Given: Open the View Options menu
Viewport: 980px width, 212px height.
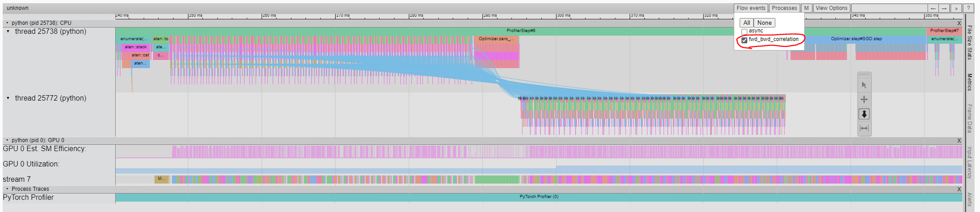Looking at the screenshot, I should (831, 8).
